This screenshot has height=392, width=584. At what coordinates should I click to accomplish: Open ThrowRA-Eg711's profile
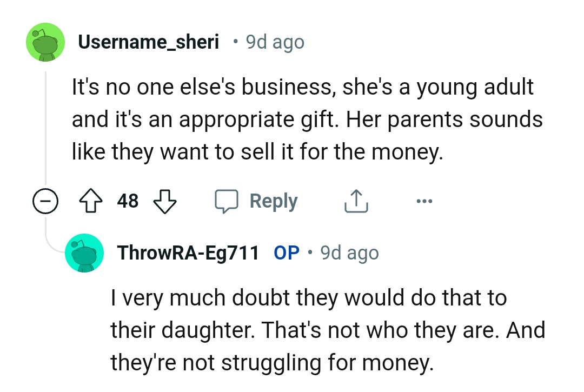[x=188, y=252]
